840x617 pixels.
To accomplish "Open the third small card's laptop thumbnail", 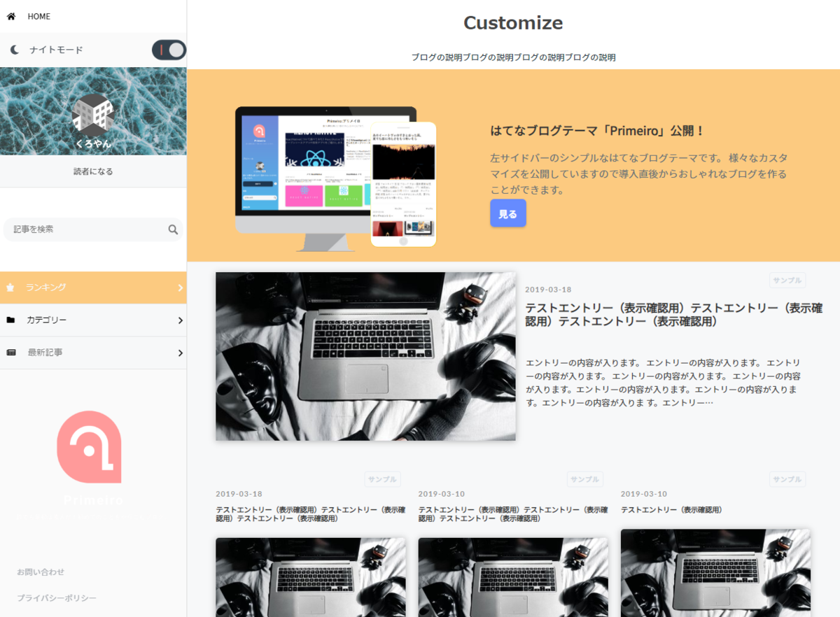I will (715, 573).
